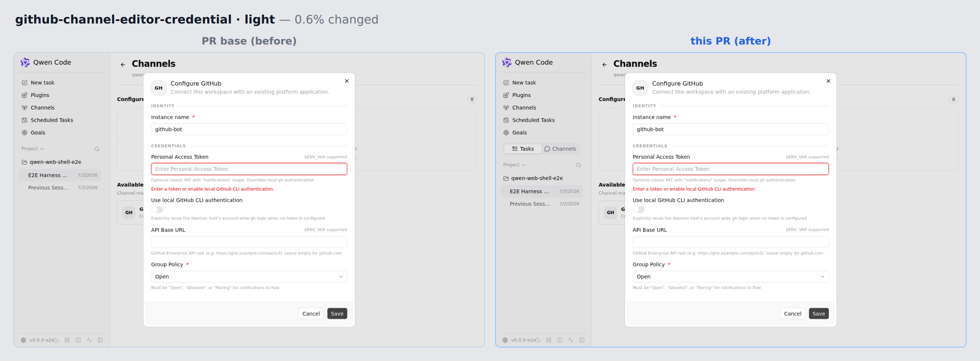This screenshot has width=980, height=361.
Task: Collapse qwen-web-shell-e2e folder, after panel
Action: (533, 178)
